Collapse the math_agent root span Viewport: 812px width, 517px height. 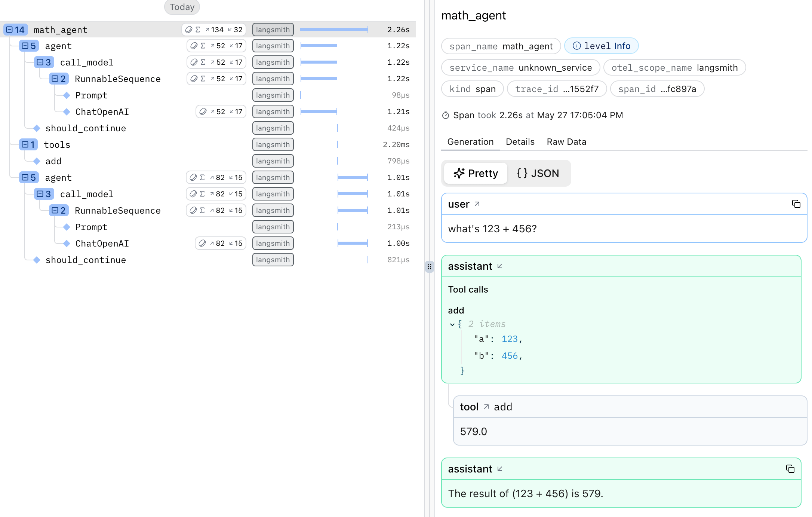tap(10, 30)
